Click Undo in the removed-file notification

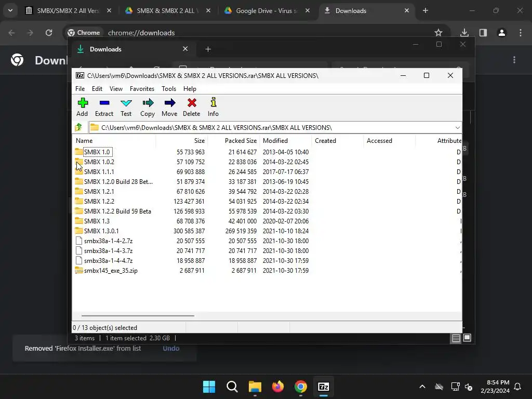point(171,349)
